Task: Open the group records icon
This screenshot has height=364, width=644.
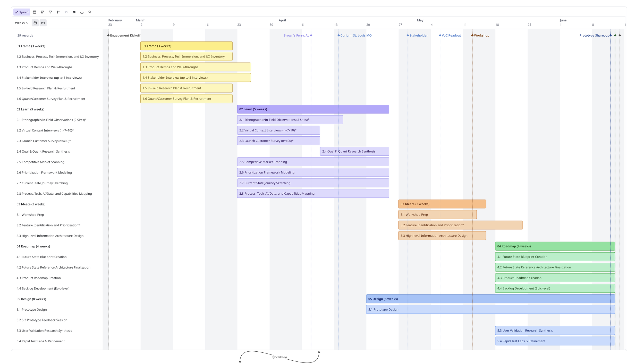Action: click(43, 12)
